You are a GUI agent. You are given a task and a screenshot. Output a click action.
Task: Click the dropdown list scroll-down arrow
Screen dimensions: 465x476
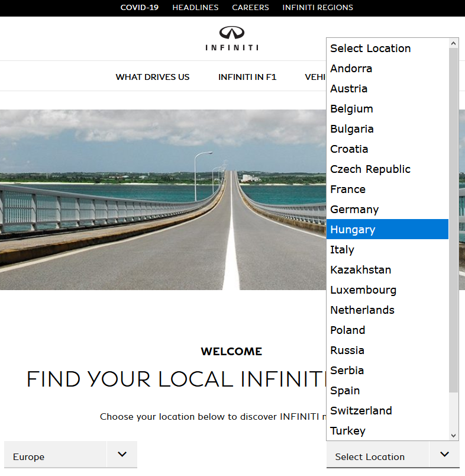click(453, 435)
